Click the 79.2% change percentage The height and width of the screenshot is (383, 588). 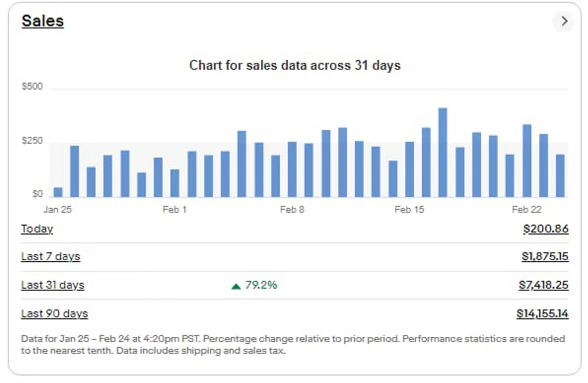(x=261, y=285)
